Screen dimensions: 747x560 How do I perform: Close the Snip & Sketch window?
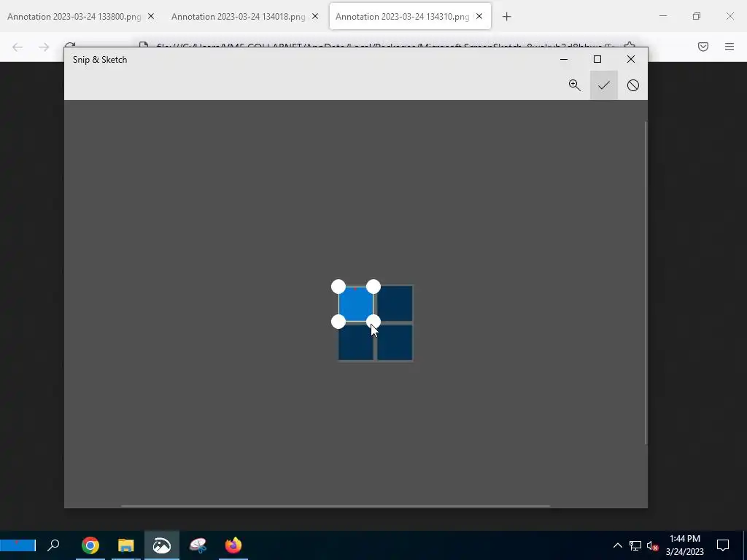click(x=631, y=60)
